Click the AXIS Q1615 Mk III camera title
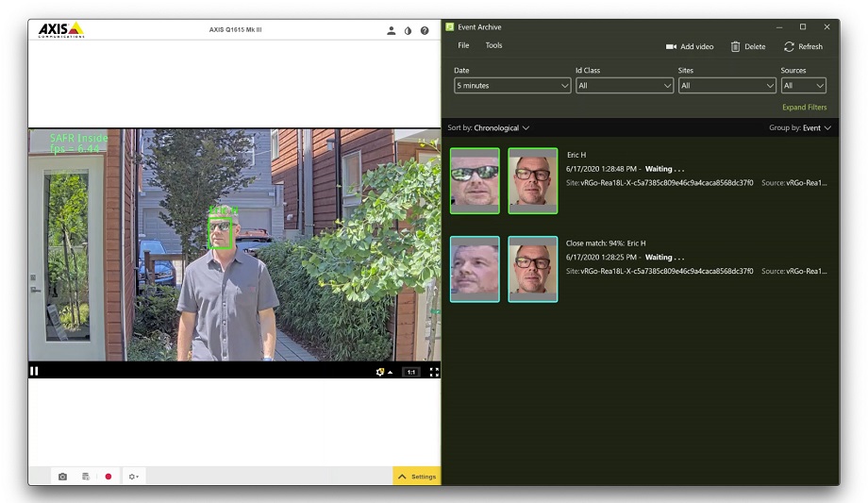 pos(235,30)
